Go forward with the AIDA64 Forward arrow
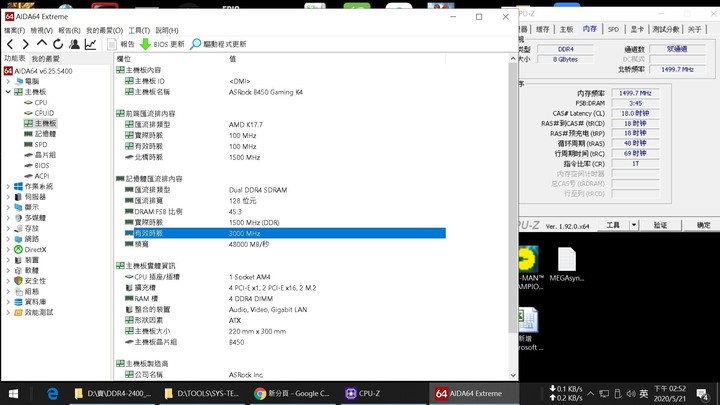The width and height of the screenshot is (720, 405). click(x=26, y=44)
